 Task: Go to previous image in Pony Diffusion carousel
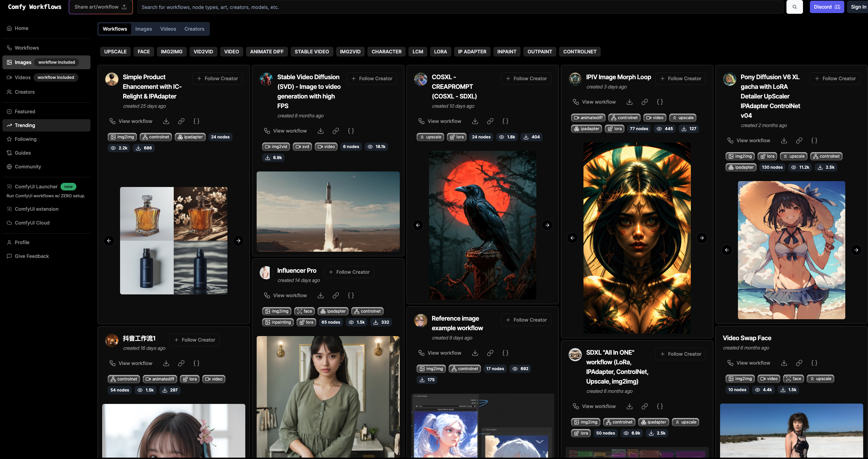pyautogui.click(x=727, y=250)
